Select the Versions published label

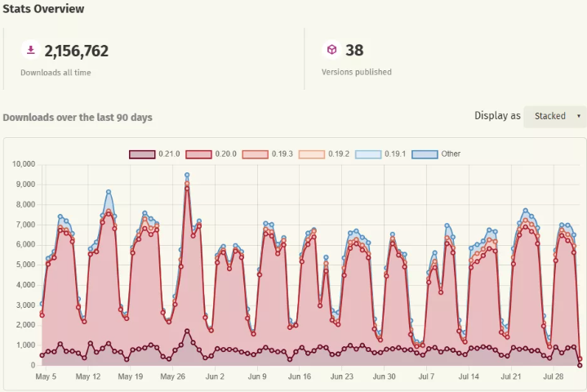pos(356,72)
